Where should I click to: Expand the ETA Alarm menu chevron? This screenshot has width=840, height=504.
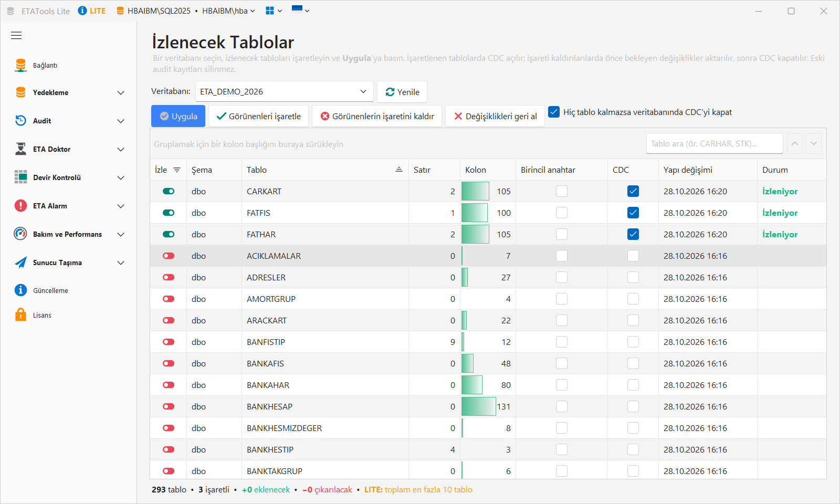click(x=121, y=206)
